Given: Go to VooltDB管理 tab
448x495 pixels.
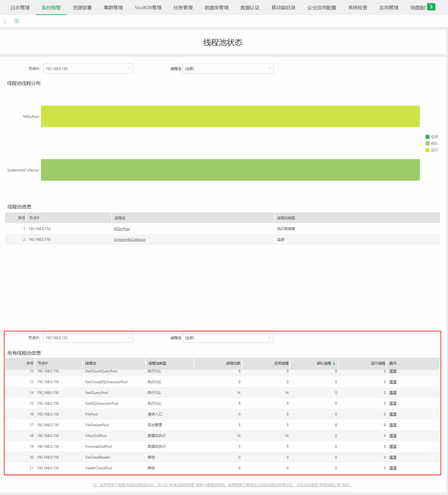Looking at the screenshot, I should (x=148, y=7).
